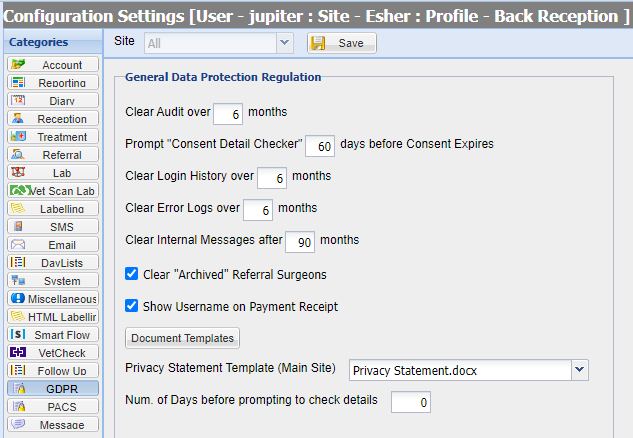Click the Document Templates button
The width and height of the screenshot is (633, 438).
[182, 338]
